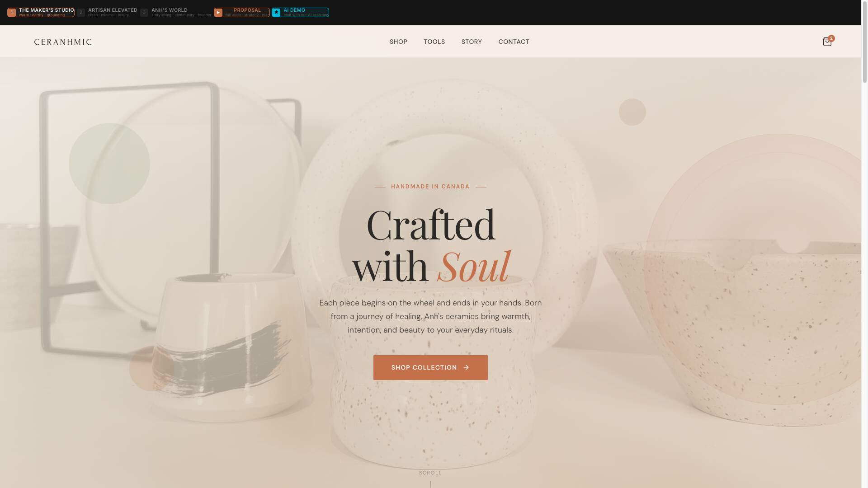Open the Story nav link

pos(472,42)
